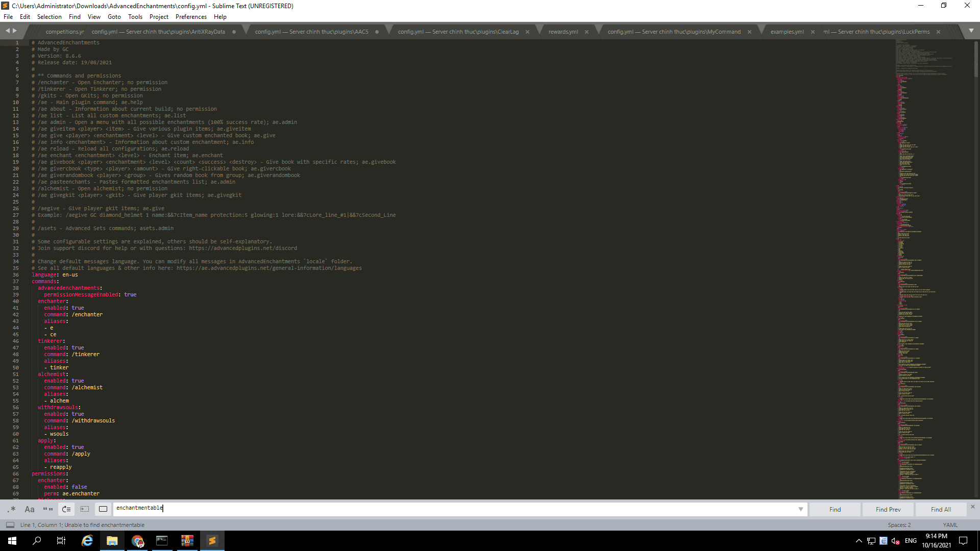Toggle whole word matching option
Viewport: 980px width, 551px height.
48,509
